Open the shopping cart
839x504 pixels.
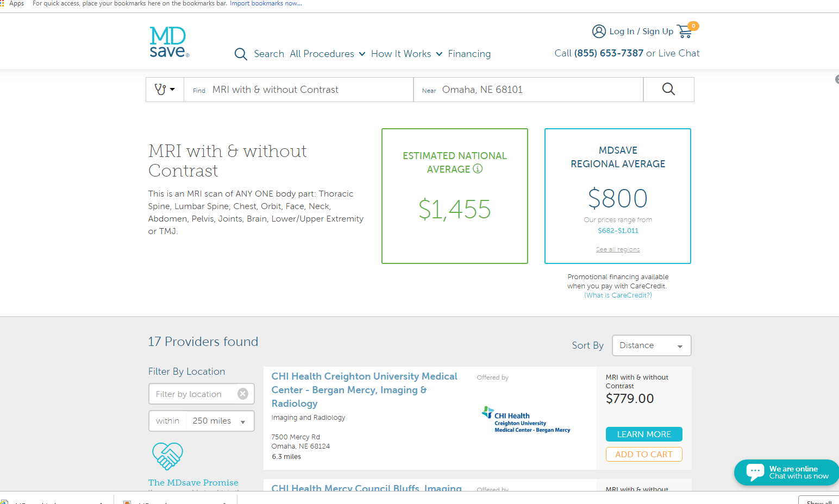coord(686,31)
